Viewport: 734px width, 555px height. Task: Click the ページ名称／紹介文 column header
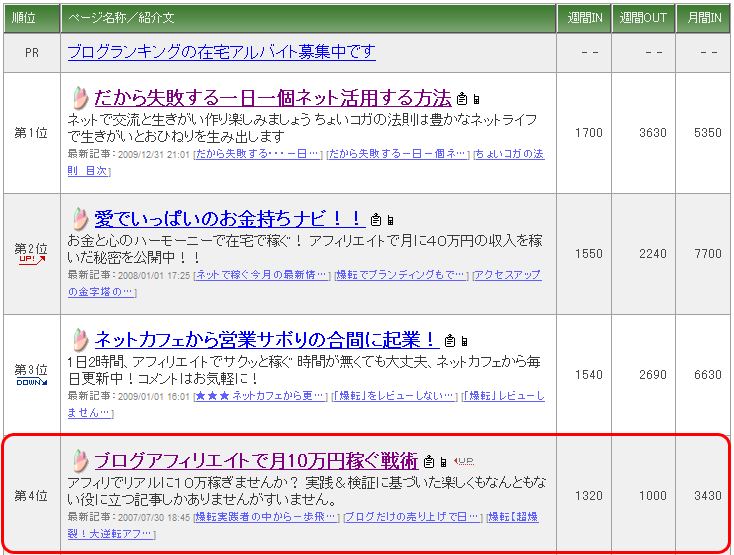point(308,18)
